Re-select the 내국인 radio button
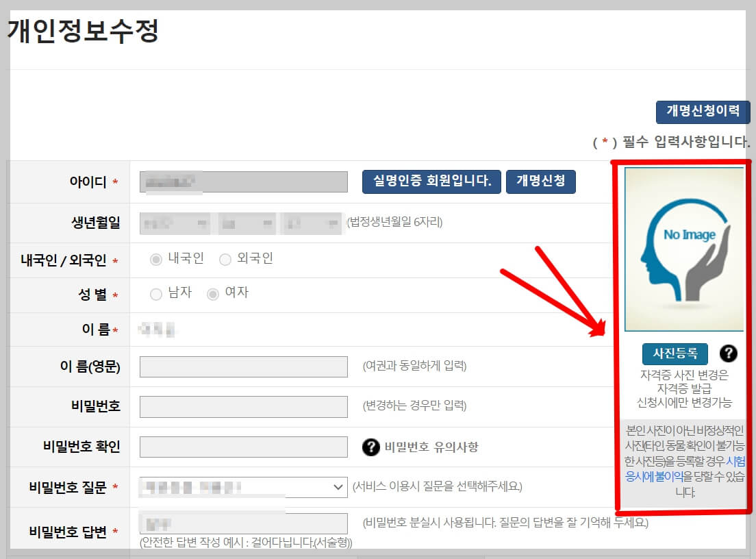 [x=156, y=258]
